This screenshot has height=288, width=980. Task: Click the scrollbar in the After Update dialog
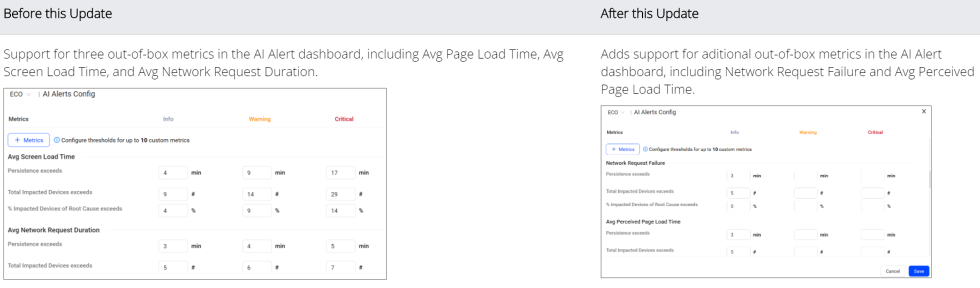pos(930,179)
